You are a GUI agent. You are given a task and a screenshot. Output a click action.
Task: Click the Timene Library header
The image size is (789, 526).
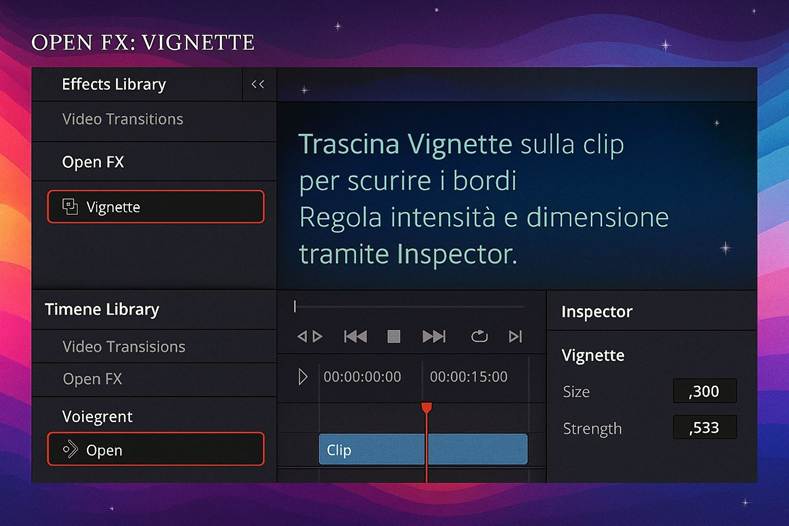tap(102, 309)
